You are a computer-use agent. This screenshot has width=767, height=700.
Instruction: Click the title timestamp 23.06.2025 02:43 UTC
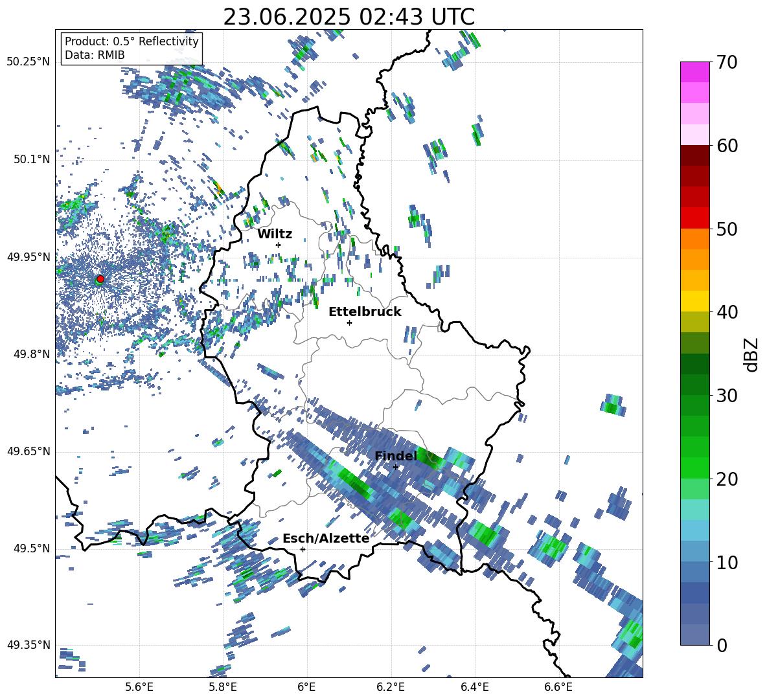pos(349,17)
